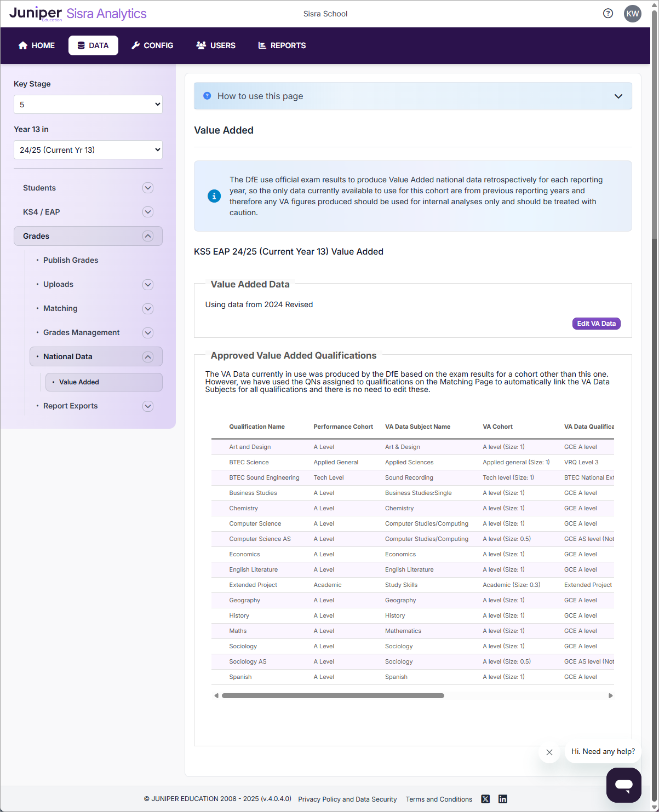
Task: Click the info icon in the notice banner
Action: pyautogui.click(x=214, y=196)
